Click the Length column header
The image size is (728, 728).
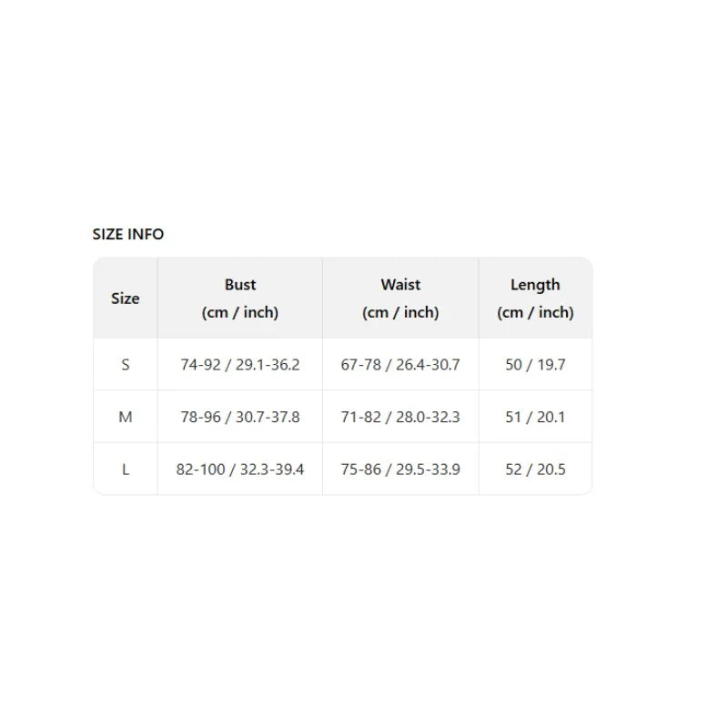[535, 285]
